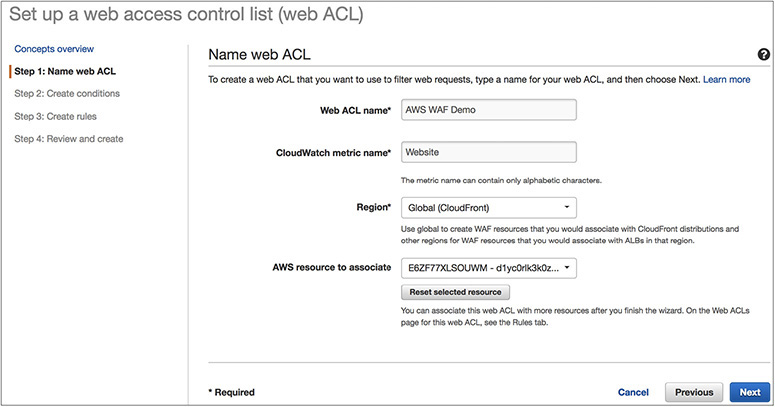Open the AWS resource to associate dropdown
Image resolution: width=775 pixels, height=407 pixels.
pos(487,268)
